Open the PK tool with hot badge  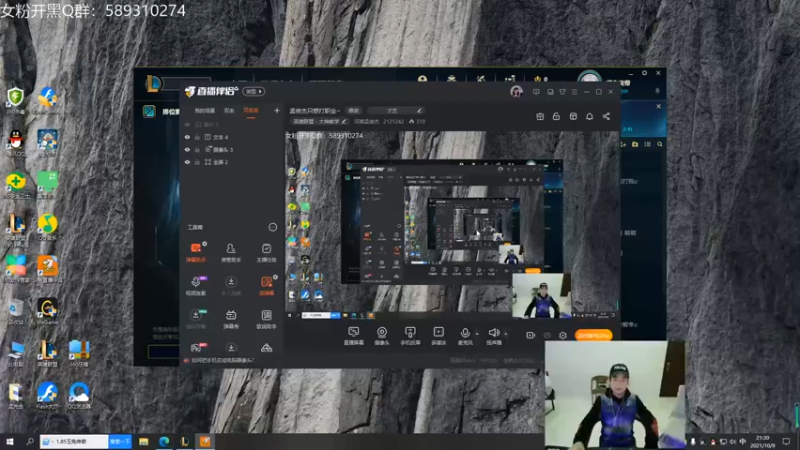[196, 348]
